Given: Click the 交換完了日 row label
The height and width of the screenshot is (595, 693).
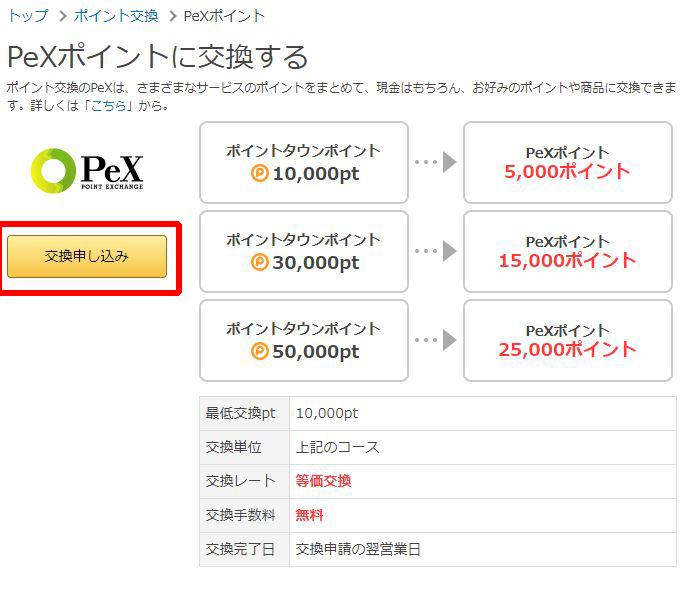Looking at the screenshot, I should click(x=240, y=549).
